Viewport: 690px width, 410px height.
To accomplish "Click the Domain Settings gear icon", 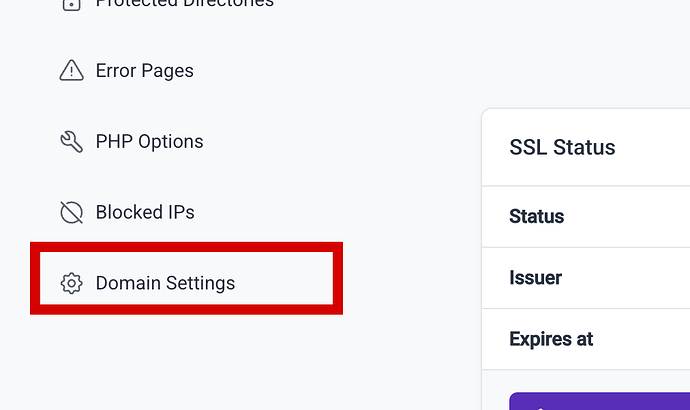I will click(x=71, y=283).
